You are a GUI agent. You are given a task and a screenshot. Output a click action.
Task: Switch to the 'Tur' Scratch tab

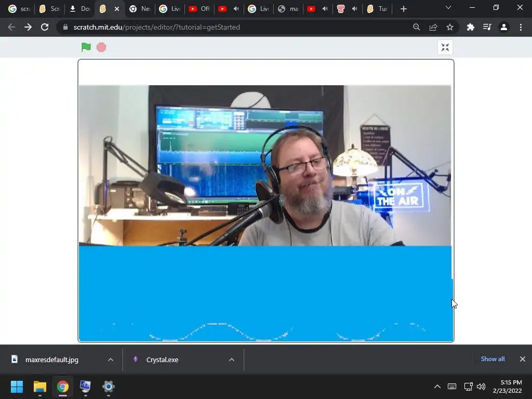tap(377, 9)
